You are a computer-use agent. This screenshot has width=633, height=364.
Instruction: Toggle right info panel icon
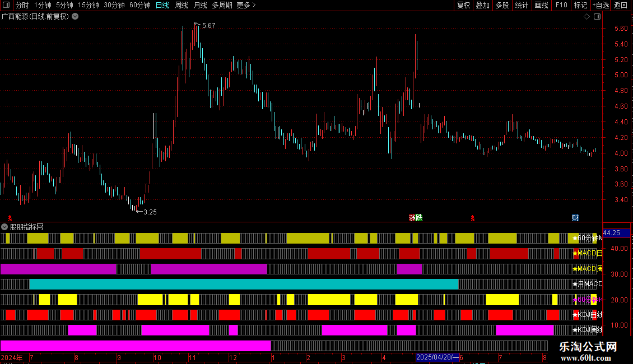(597, 17)
